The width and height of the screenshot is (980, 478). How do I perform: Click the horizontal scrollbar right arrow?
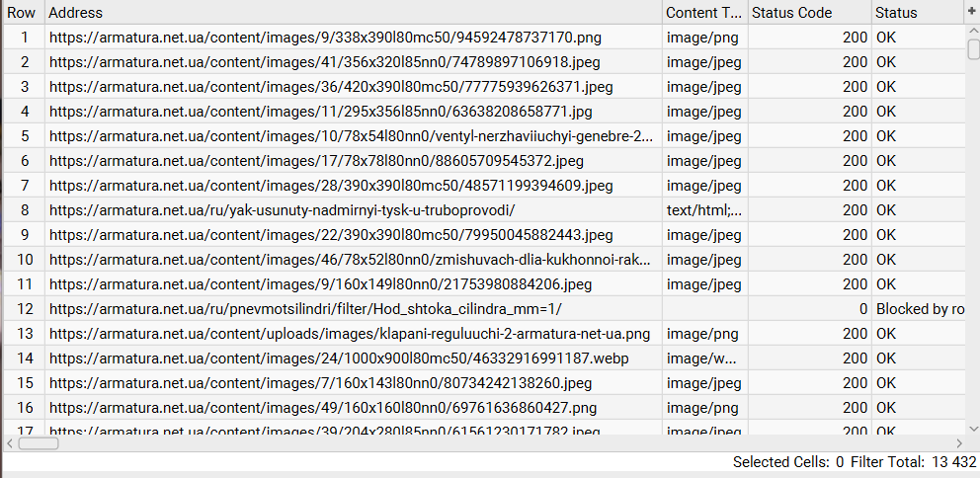[959, 443]
